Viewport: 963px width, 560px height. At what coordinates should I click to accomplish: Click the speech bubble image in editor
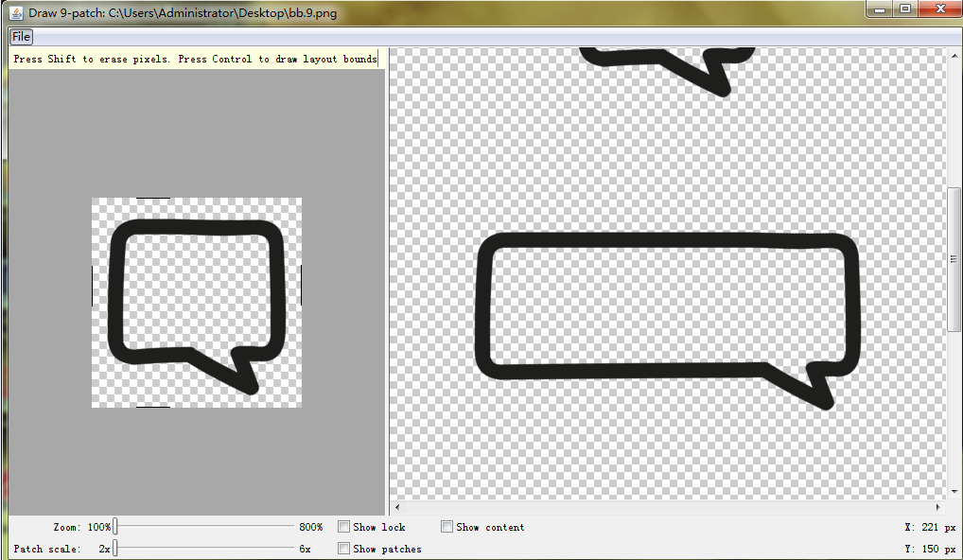197,306
